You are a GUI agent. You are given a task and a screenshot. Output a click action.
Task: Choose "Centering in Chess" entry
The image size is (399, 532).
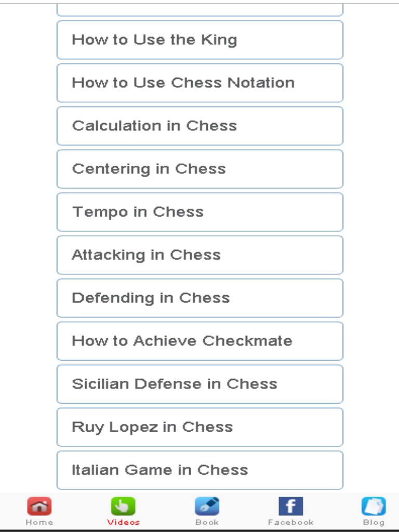pyautogui.click(x=199, y=169)
